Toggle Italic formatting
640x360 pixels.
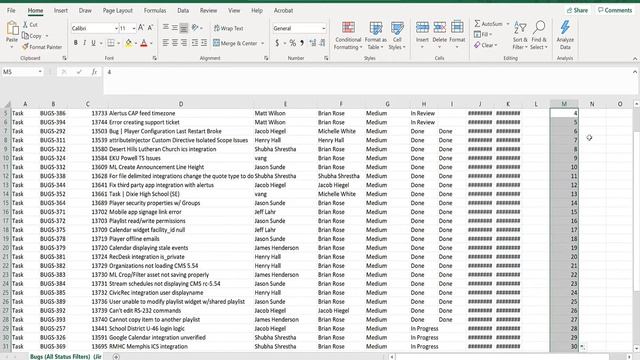click(x=84, y=43)
